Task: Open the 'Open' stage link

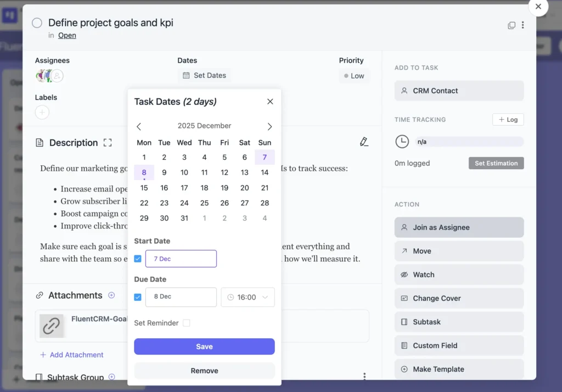Action: coord(67,36)
